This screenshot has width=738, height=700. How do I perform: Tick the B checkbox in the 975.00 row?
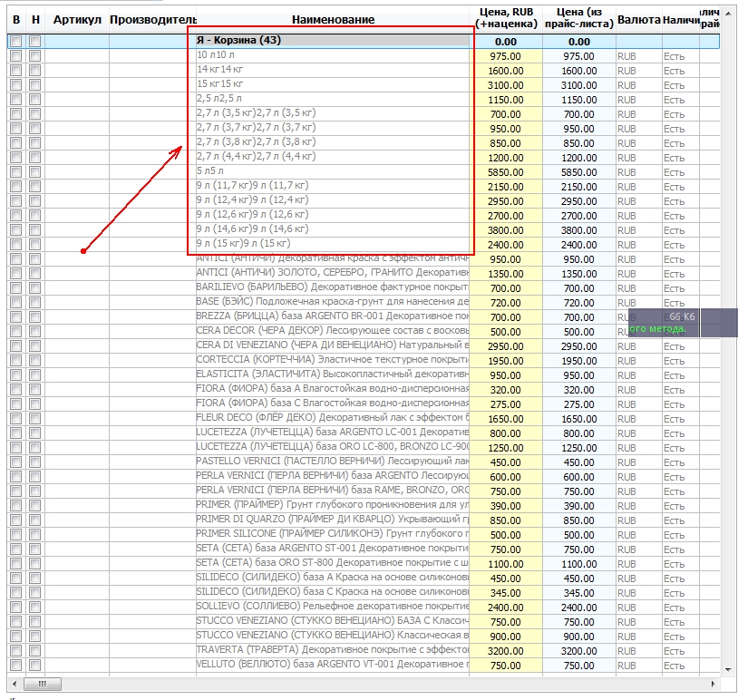pyautogui.click(x=16, y=56)
